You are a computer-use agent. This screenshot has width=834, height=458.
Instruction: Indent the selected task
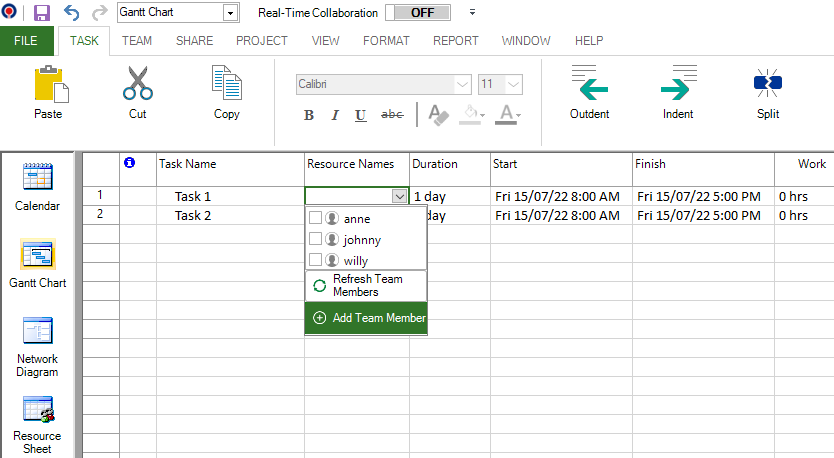coord(678,89)
